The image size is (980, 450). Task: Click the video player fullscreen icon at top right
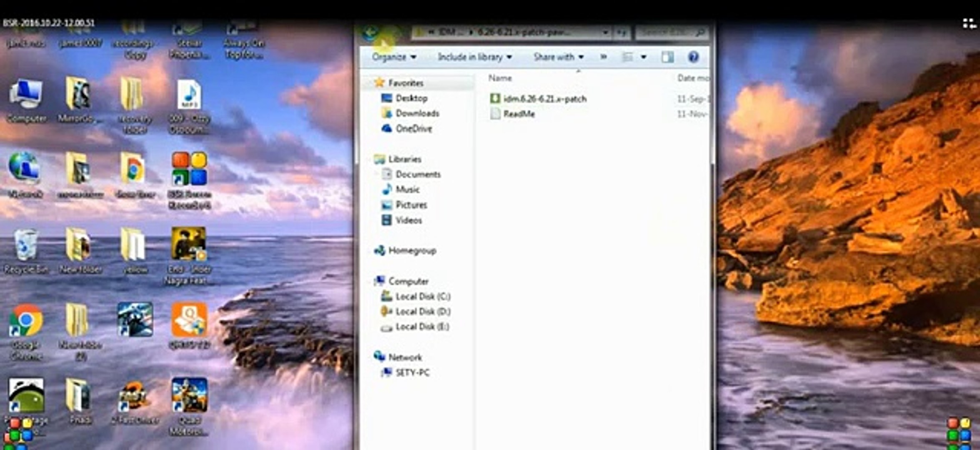tap(970, 24)
